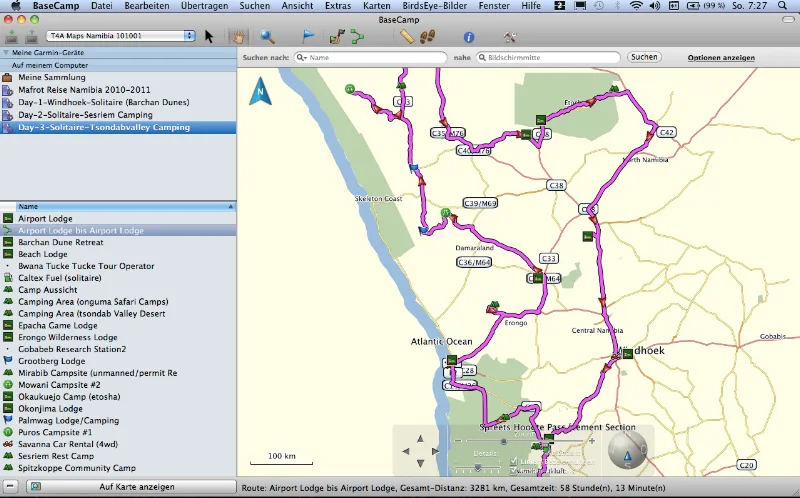Click the compass globe control on map
The height and width of the screenshot is (498, 800).
pyautogui.click(x=628, y=450)
